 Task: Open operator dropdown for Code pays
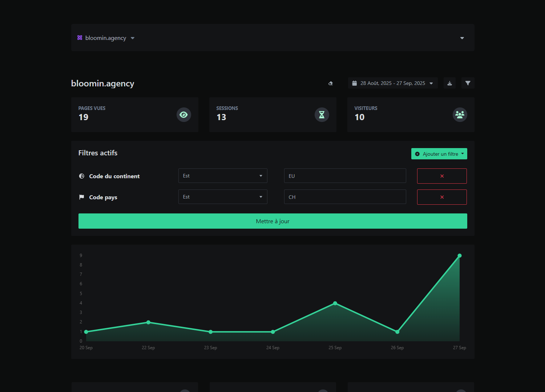[x=223, y=197]
